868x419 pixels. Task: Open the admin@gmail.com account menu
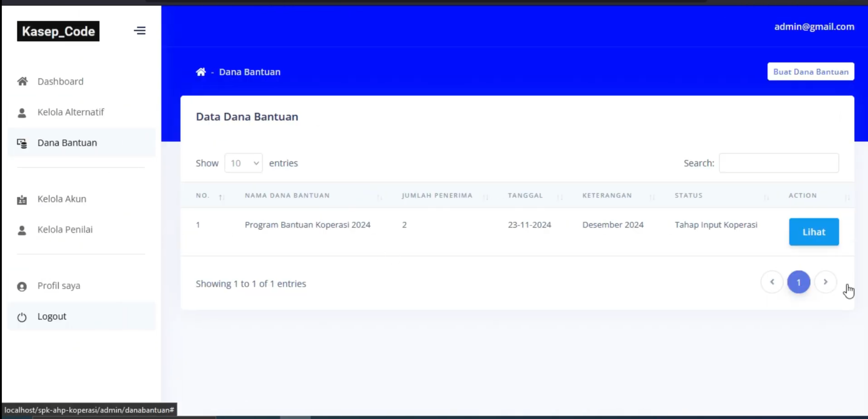click(x=814, y=27)
